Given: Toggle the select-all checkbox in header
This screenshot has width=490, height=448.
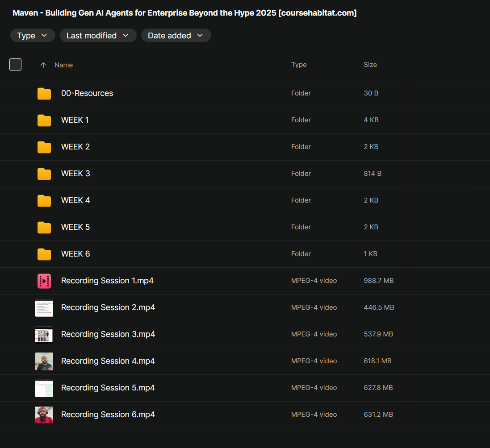Looking at the screenshot, I should [x=16, y=65].
